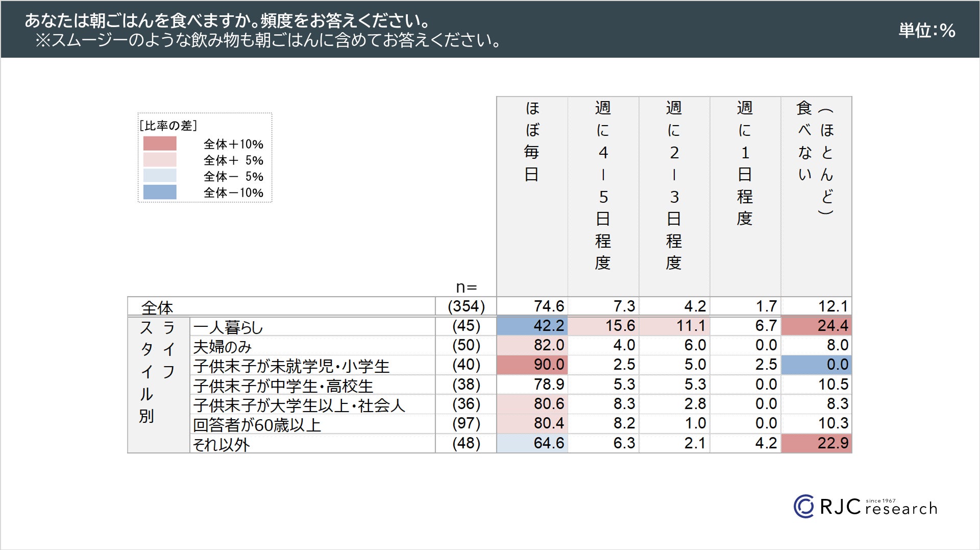Screen dimensions: 980x550
Task: Click the RJC research logo icon
Action: [803, 506]
